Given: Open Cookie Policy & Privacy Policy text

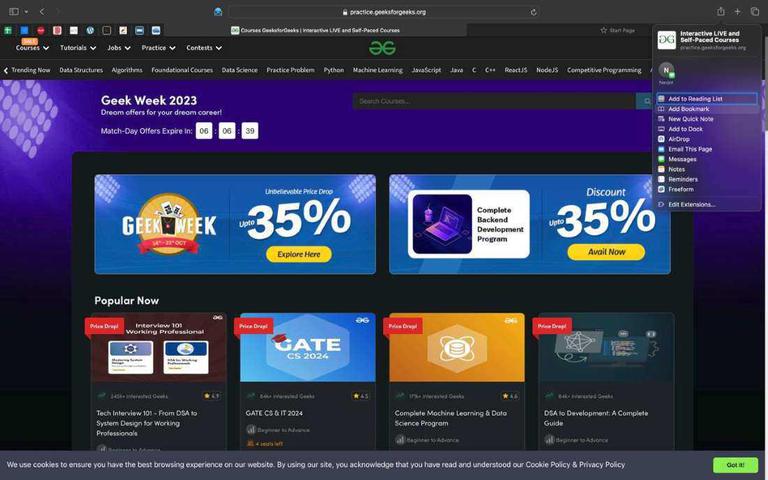Looking at the screenshot, I should tap(575, 464).
